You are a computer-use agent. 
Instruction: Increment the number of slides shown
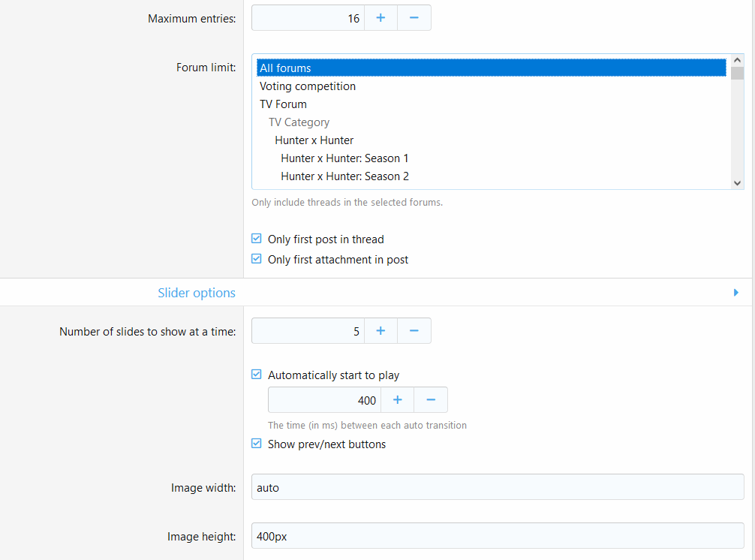coord(381,330)
